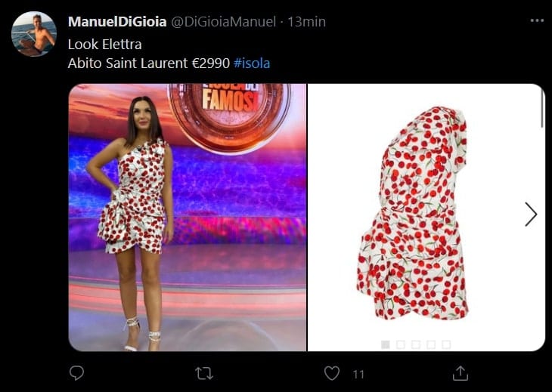Open the 13min timestamp link
The height and width of the screenshot is (392, 552).
pos(307,22)
